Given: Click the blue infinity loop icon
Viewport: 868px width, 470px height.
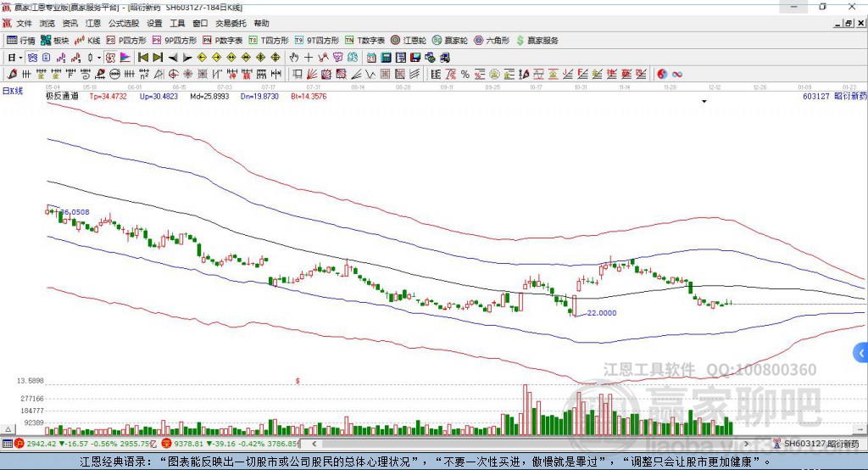Looking at the screenshot, I should coord(677,75).
